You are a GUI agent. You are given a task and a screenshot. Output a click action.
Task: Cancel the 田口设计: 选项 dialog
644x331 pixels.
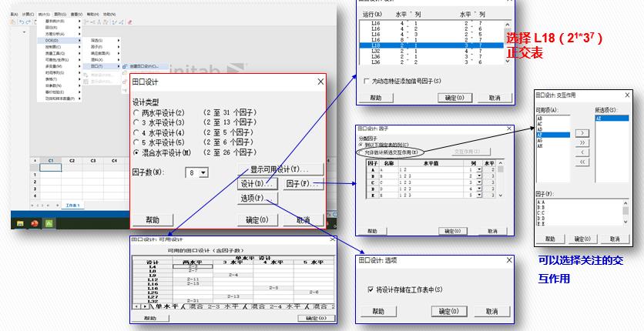point(492,311)
